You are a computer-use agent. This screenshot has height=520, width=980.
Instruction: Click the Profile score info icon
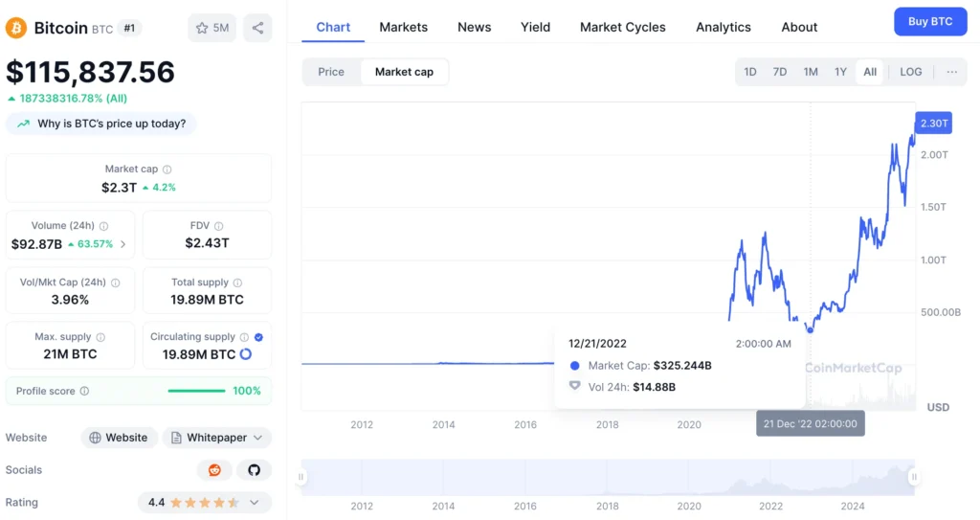(84, 391)
